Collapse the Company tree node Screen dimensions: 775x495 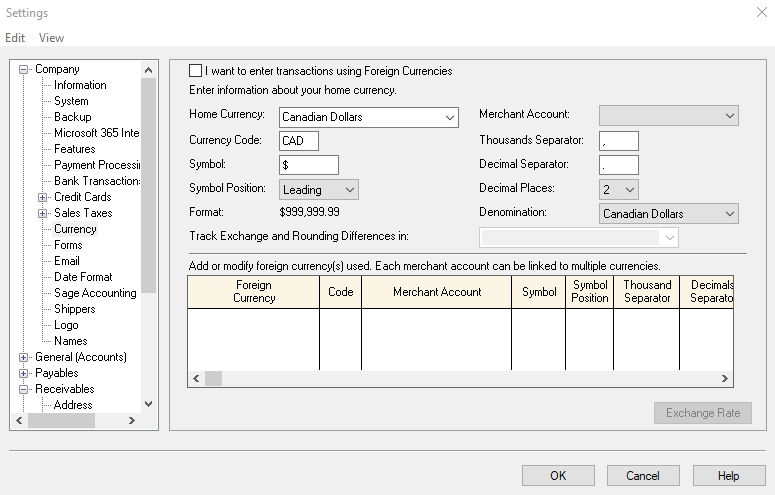pyautogui.click(x=24, y=69)
